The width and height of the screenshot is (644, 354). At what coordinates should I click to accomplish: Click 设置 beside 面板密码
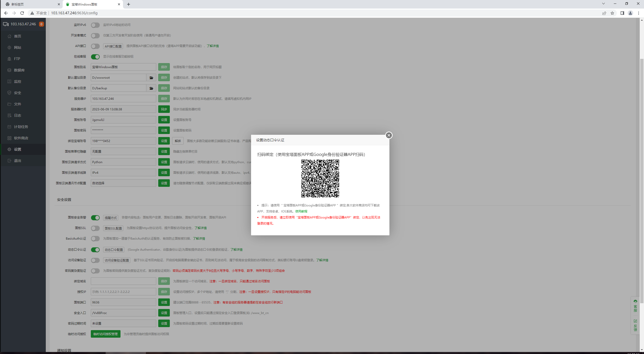click(164, 130)
